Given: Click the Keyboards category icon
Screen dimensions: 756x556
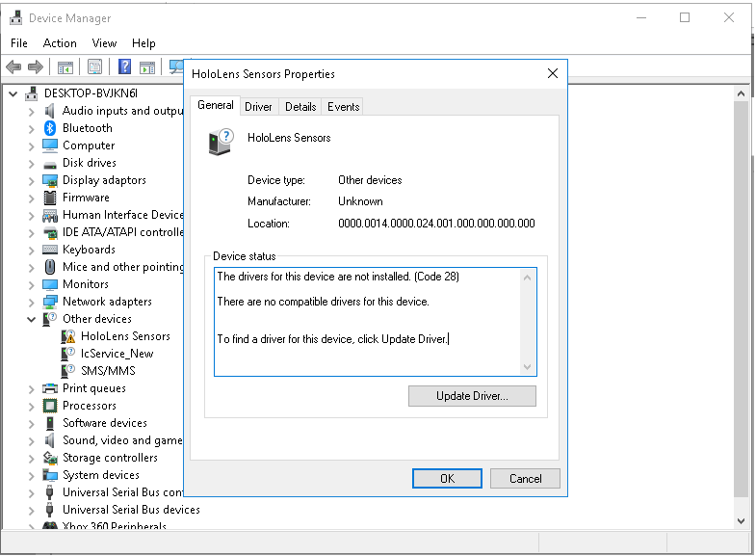Looking at the screenshot, I should [50, 250].
